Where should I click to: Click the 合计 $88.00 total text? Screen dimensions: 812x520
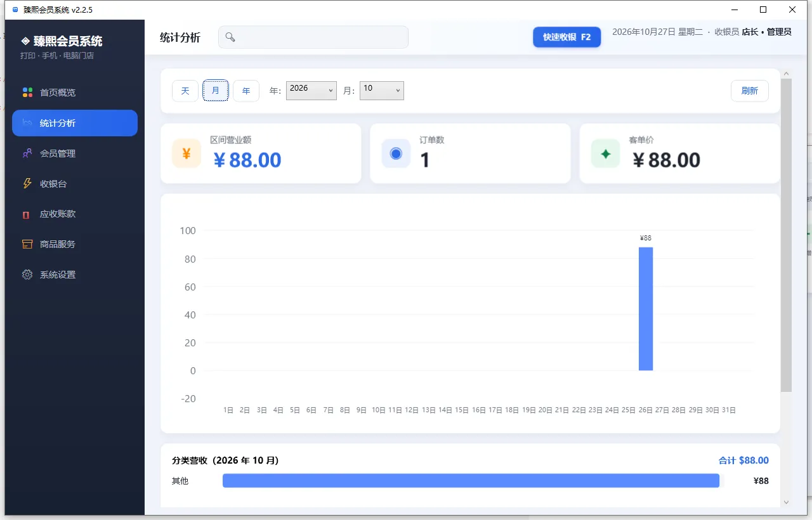coord(743,460)
